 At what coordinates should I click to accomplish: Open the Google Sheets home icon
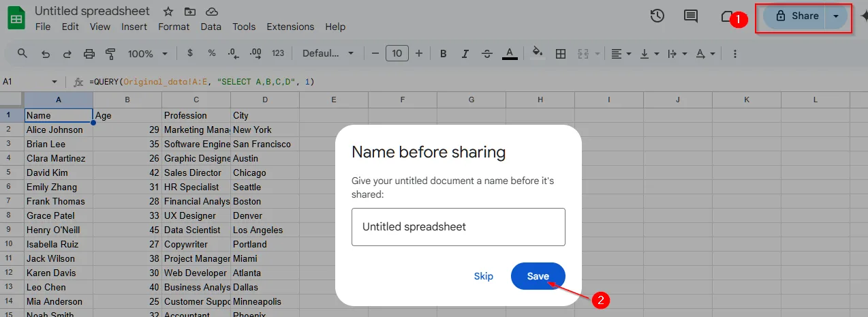16,18
